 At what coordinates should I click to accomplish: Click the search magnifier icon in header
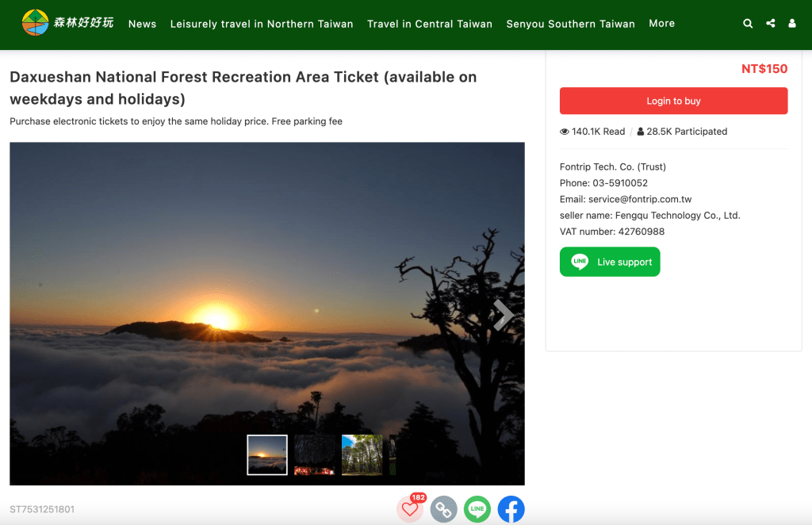point(748,24)
